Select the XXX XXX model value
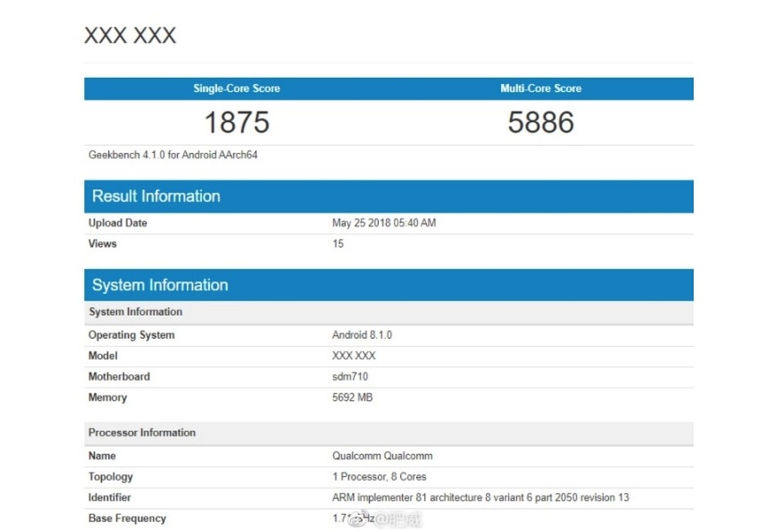 [354, 356]
